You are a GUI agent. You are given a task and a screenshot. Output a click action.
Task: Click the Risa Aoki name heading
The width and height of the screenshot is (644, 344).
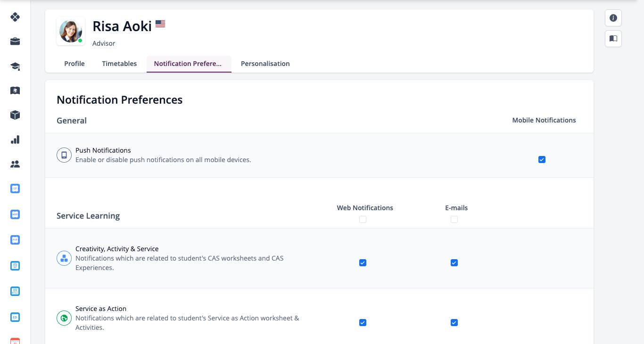click(122, 26)
